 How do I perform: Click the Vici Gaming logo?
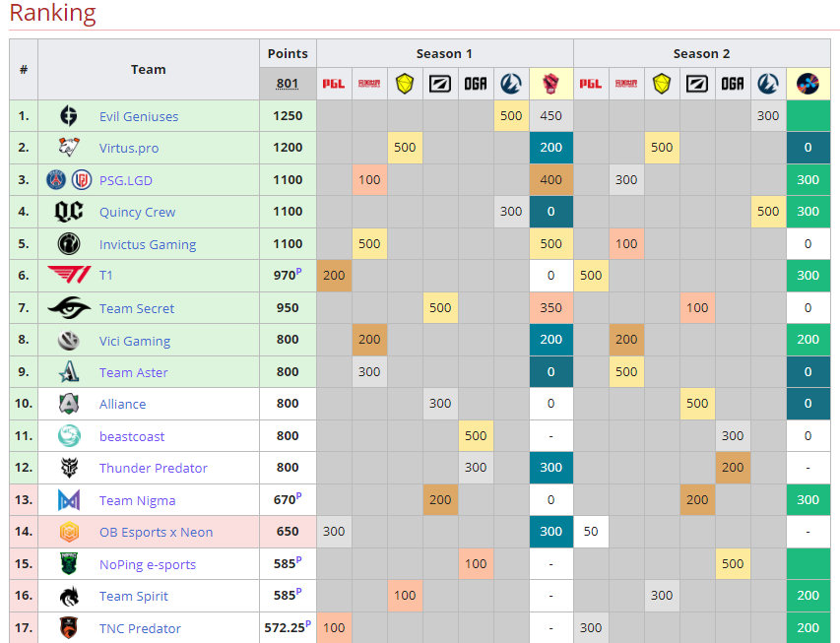69,341
